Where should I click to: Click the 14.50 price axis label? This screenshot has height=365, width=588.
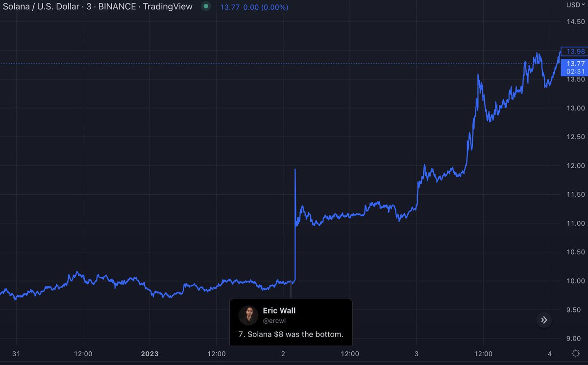[575, 22]
